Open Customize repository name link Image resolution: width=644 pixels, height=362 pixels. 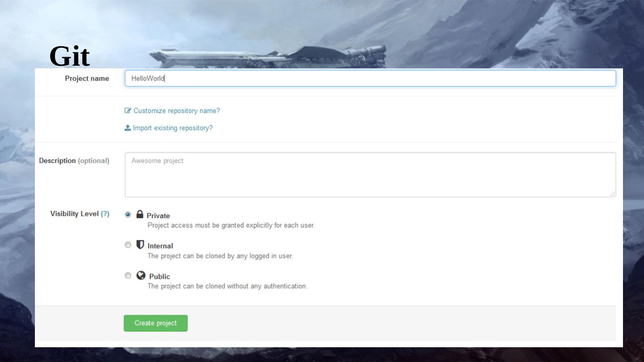pos(177,111)
